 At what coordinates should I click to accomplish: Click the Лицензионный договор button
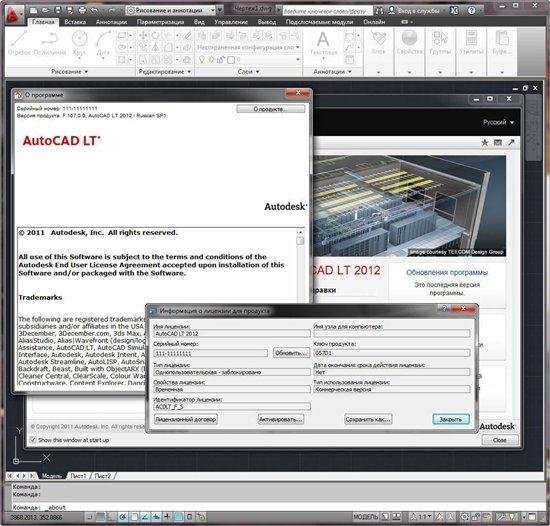(186, 419)
